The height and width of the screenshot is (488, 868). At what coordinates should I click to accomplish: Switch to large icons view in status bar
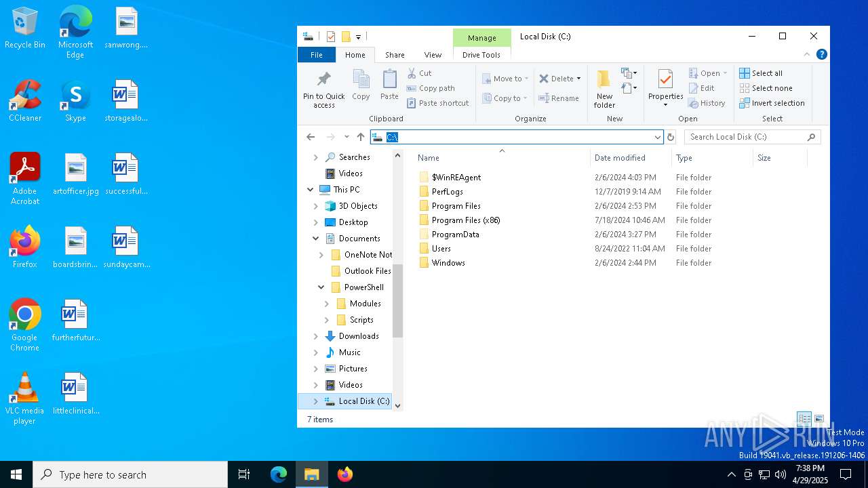pos(819,419)
